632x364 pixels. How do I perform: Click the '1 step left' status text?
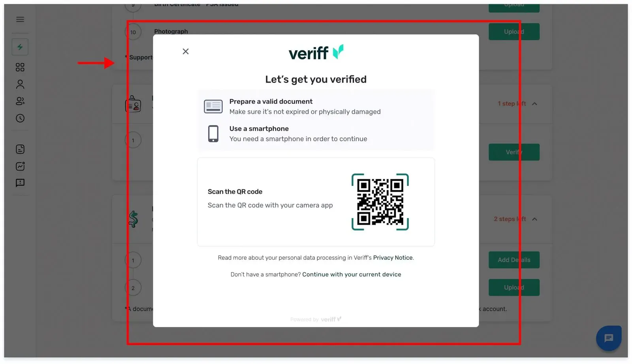tap(512, 103)
